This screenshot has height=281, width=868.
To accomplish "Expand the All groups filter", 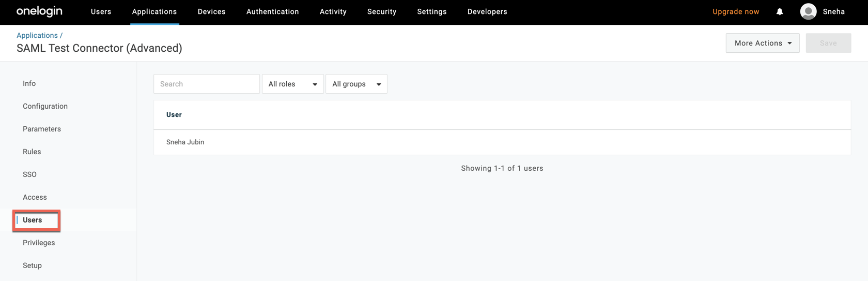I will [x=356, y=84].
